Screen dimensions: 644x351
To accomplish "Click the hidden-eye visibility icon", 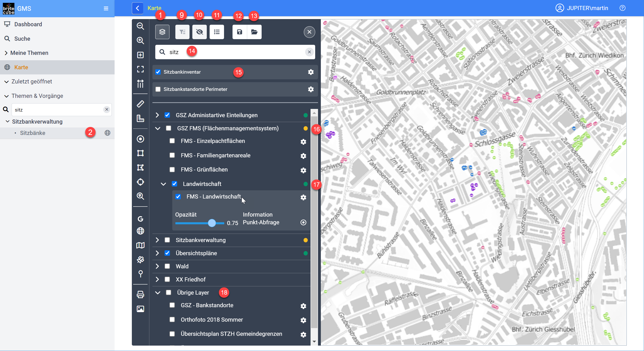I will [200, 32].
